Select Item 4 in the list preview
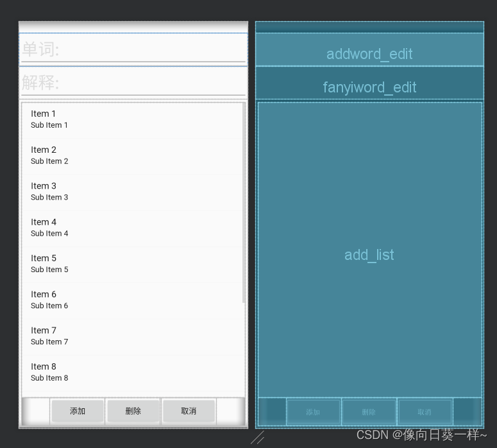The height and width of the screenshot is (448, 497). coord(131,227)
